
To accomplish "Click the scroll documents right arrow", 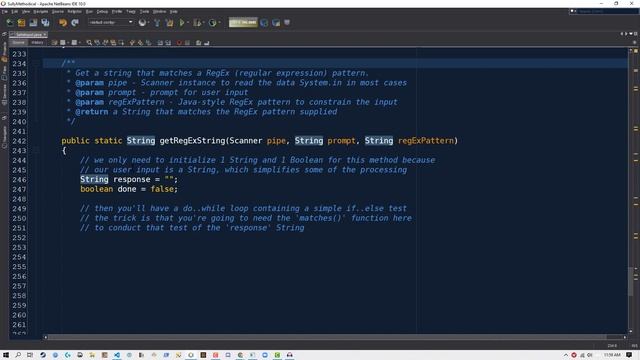I will coord(626,34).
